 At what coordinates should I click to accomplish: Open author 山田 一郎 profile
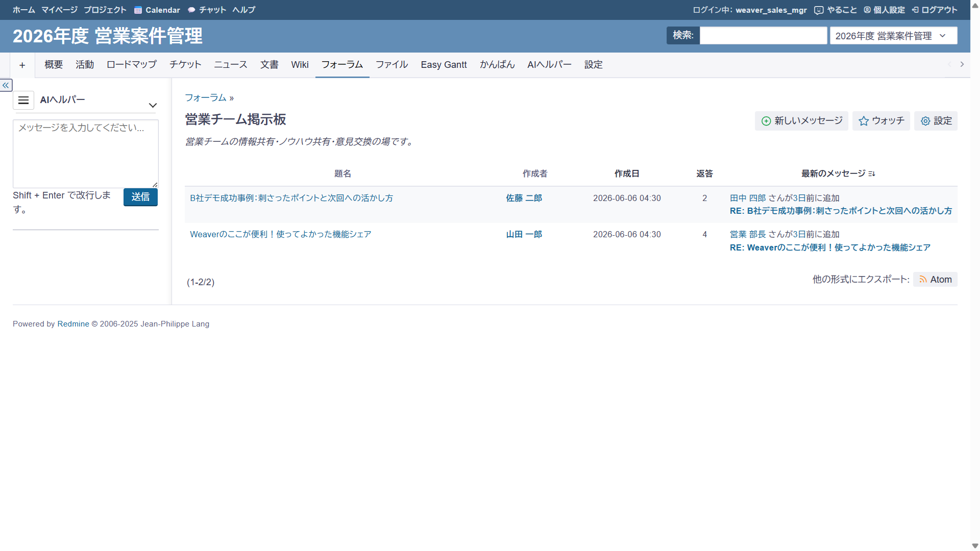point(524,234)
